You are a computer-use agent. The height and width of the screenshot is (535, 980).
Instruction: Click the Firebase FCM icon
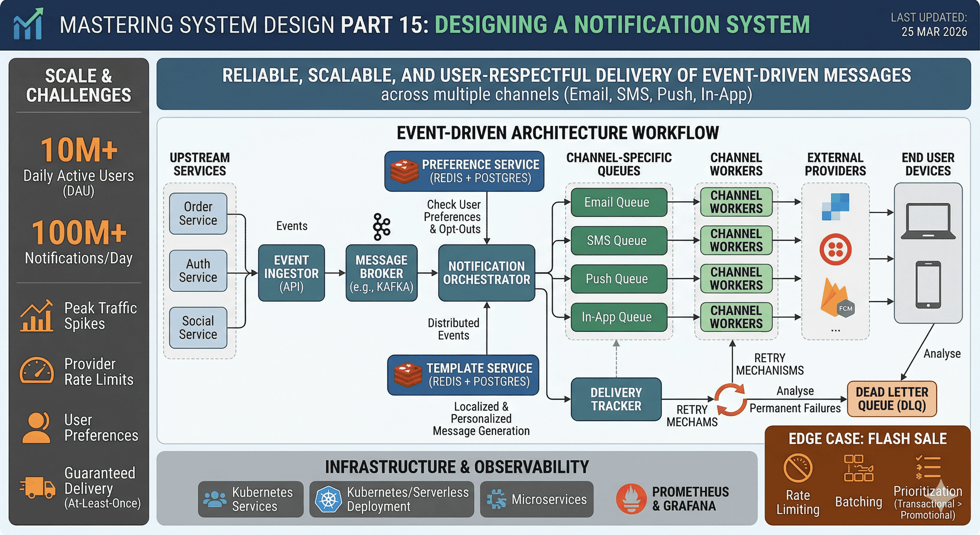837,298
